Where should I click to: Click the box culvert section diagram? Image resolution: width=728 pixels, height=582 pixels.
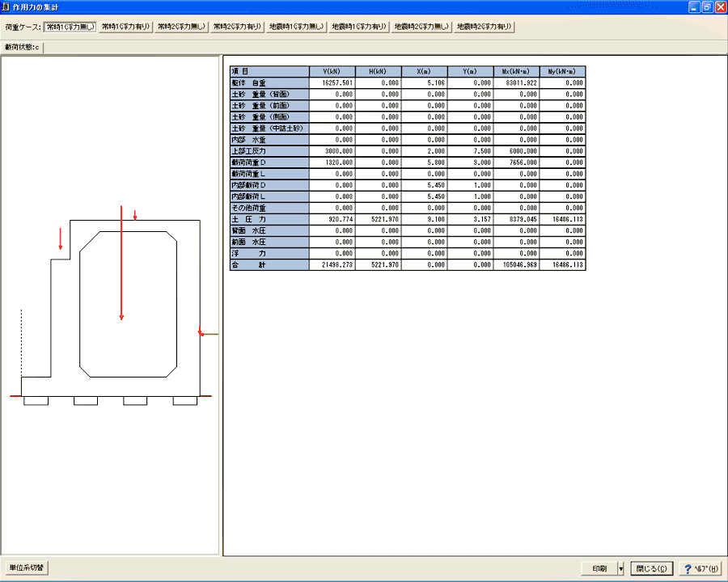point(112,306)
